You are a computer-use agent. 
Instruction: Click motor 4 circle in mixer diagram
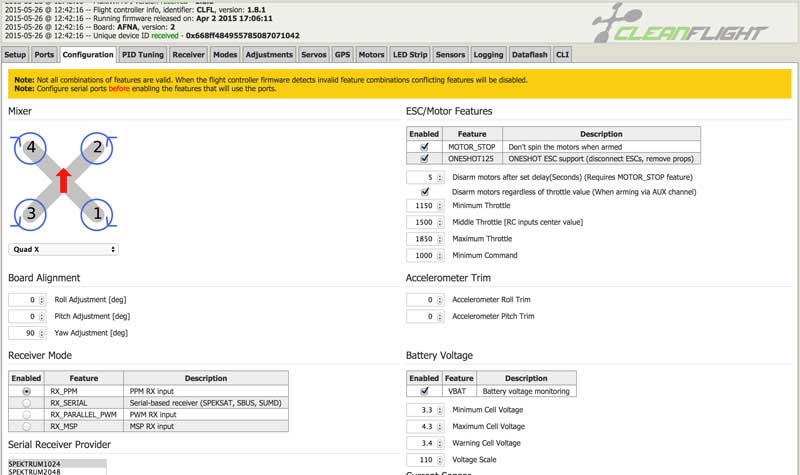[31, 147]
